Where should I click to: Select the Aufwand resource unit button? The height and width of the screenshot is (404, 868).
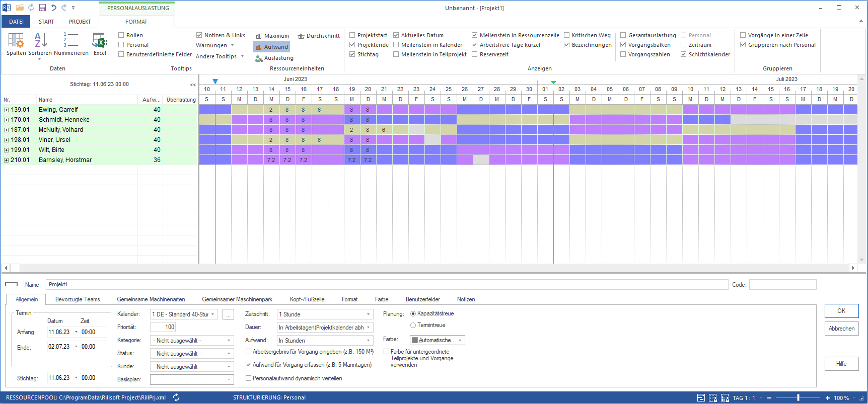[x=272, y=47]
